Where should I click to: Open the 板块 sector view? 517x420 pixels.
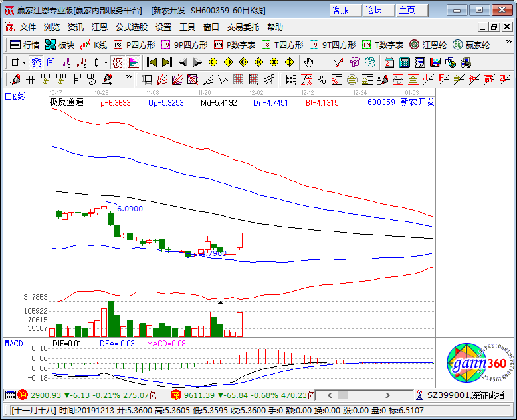click(60, 45)
